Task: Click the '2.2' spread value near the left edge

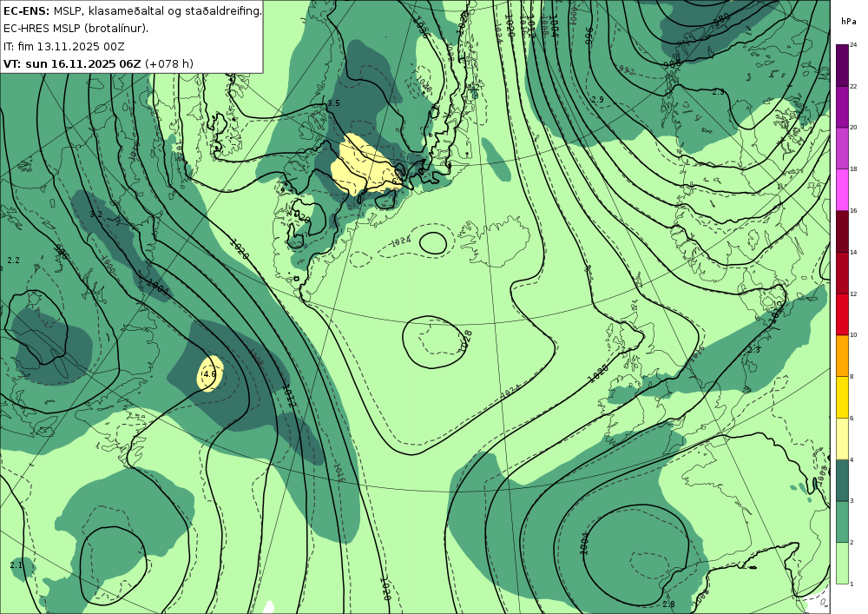Action: point(14,261)
